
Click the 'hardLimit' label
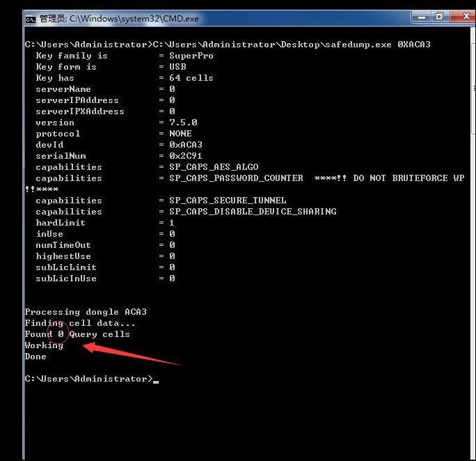point(61,223)
